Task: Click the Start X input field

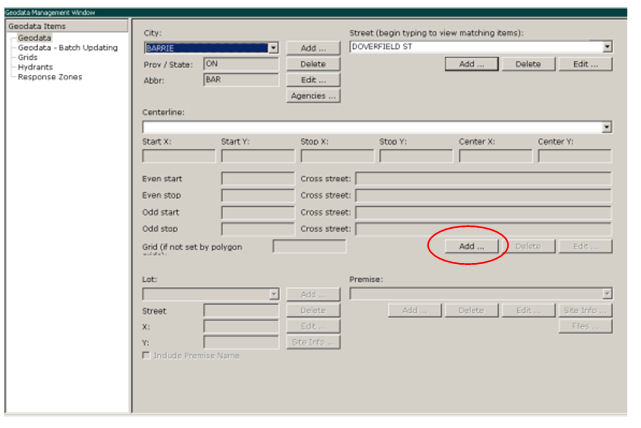Action: click(178, 157)
